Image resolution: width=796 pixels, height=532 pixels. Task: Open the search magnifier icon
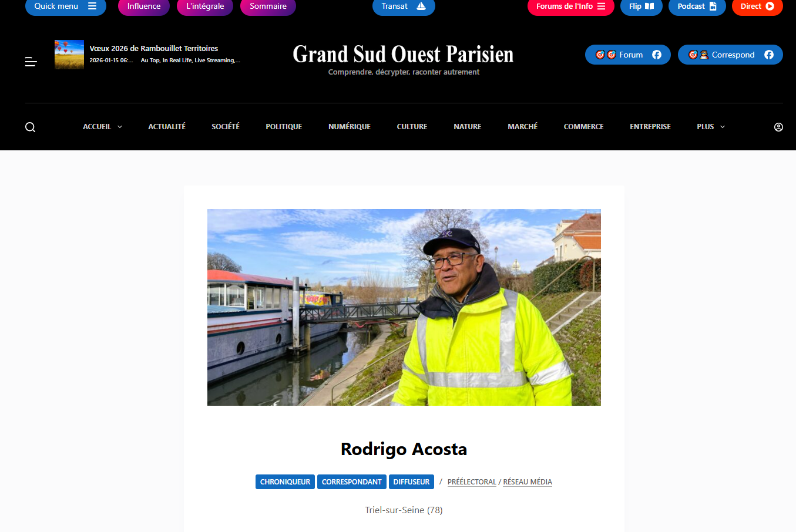31,127
